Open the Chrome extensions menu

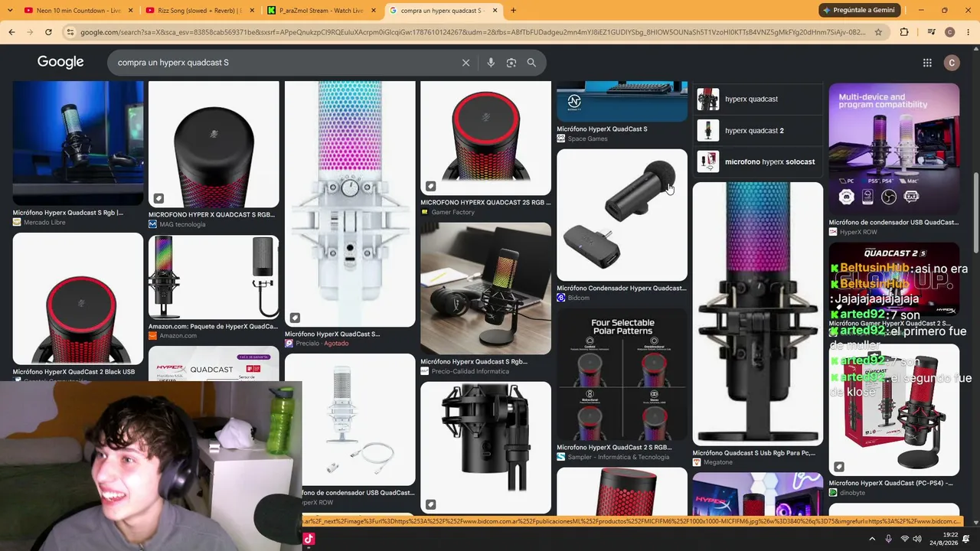904,32
